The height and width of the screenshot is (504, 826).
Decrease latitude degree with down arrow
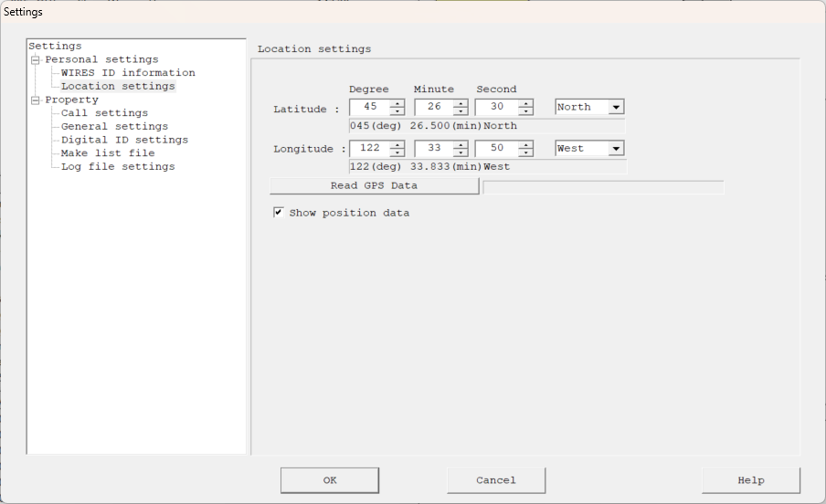click(397, 110)
